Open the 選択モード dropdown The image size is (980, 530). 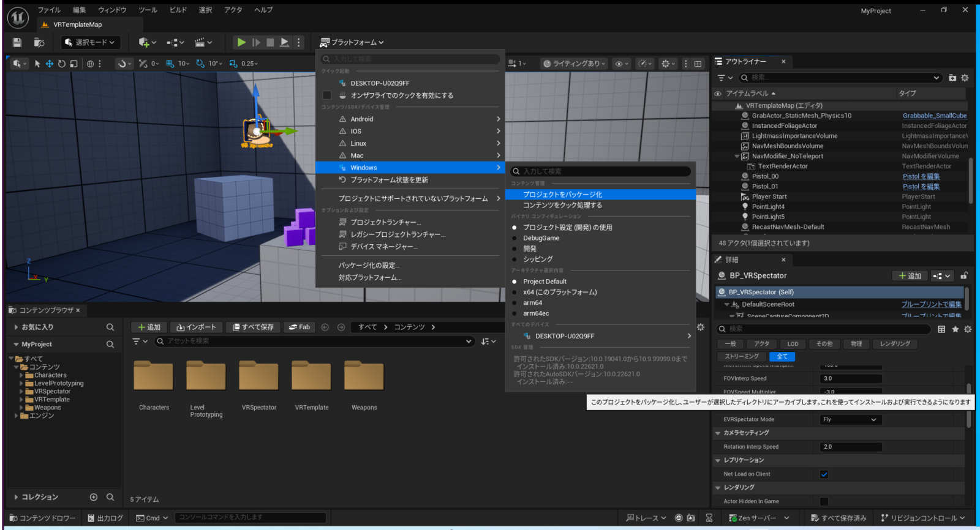pos(91,42)
